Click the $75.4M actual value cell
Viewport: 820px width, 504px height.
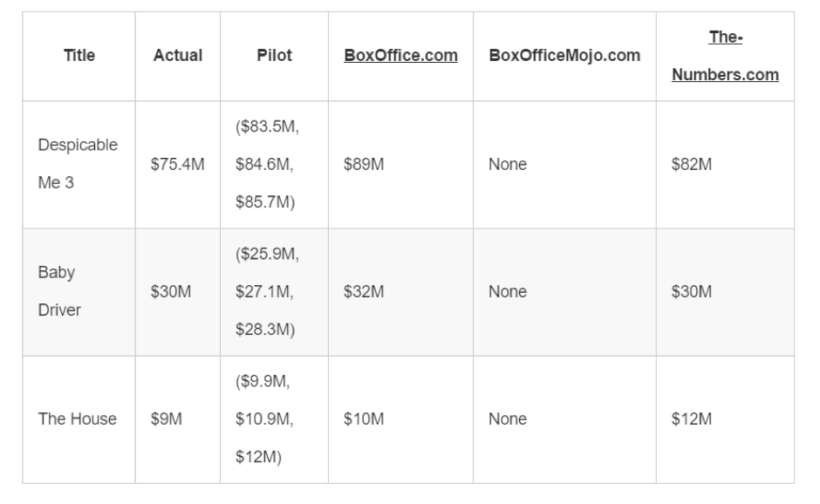click(x=178, y=165)
